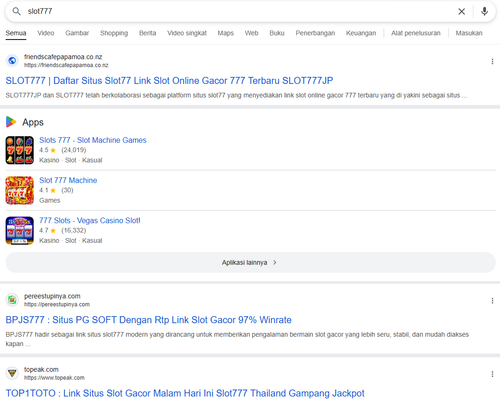Click the search magnifier icon
Viewport: 500px width, 401px height.
[16, 11]
